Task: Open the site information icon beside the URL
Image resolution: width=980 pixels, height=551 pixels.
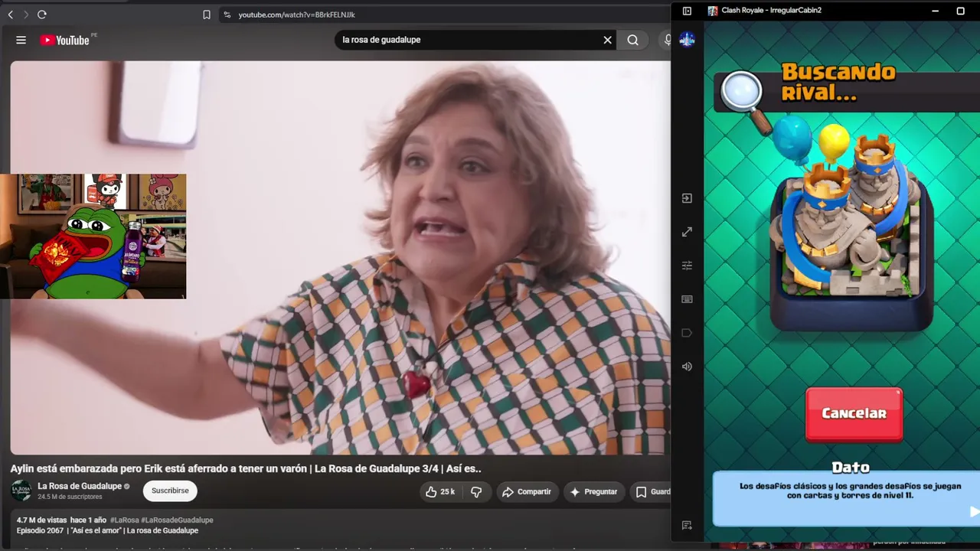Action: coord(227,15)
